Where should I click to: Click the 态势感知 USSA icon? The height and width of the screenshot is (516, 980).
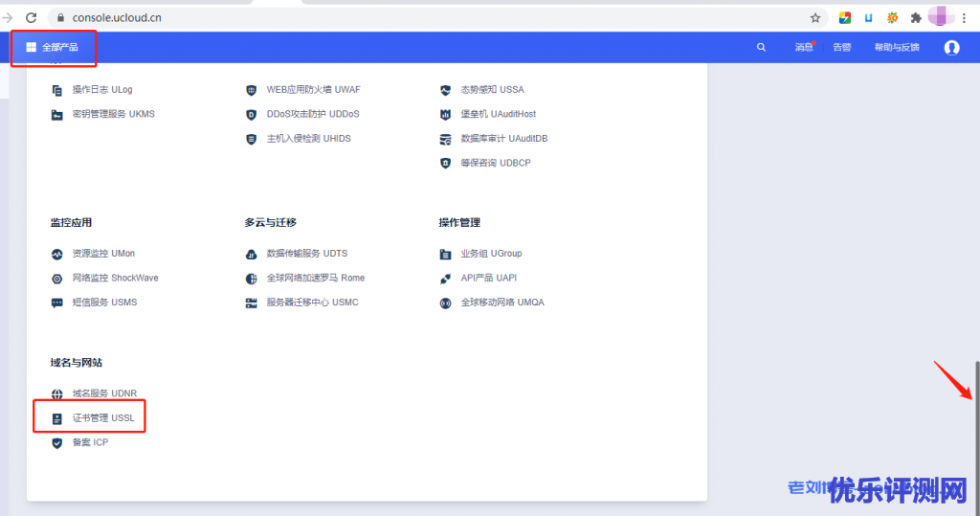(445, 90)
